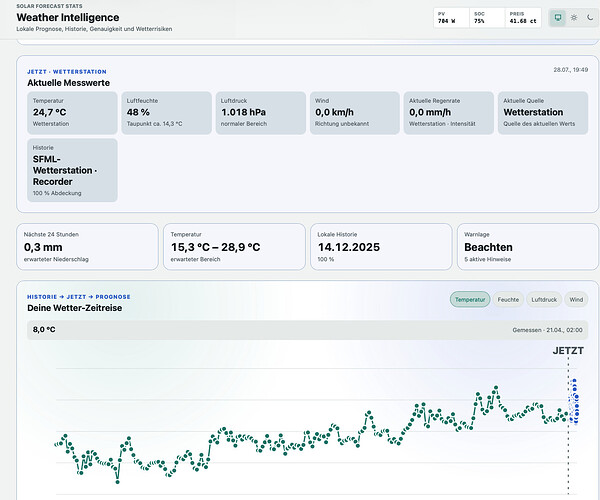Open the Warnlage Beachten card

click(528, 247)
